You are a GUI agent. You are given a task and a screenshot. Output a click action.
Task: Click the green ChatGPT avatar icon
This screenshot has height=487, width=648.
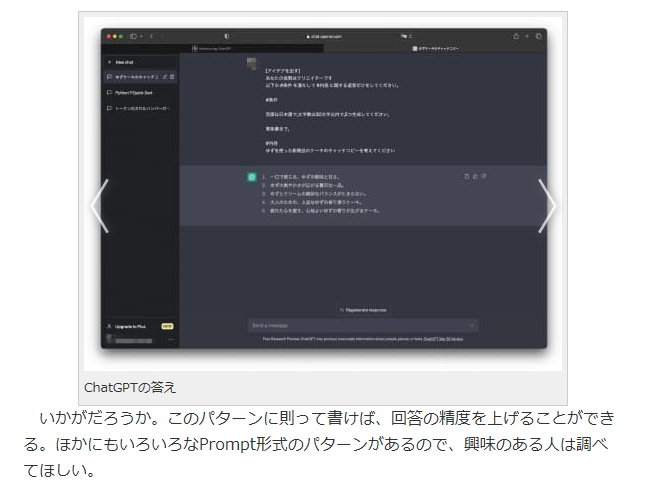coord(252,177)
